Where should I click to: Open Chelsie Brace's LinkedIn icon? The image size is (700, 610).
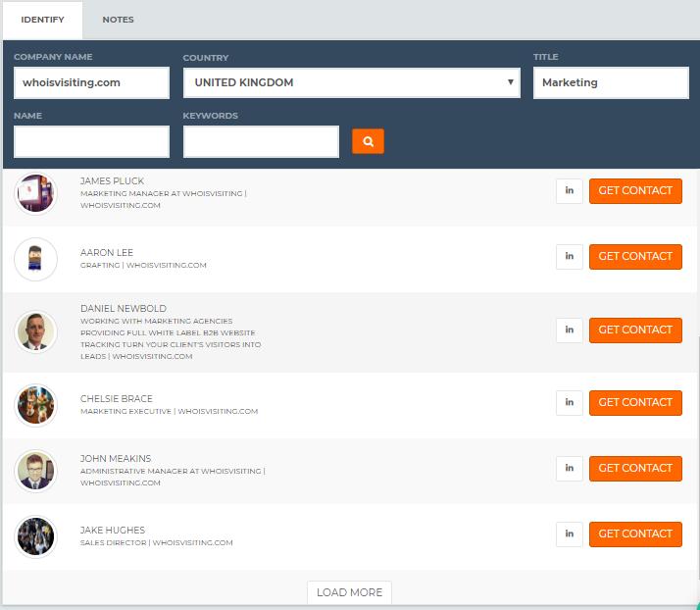[x=570, y=402]
